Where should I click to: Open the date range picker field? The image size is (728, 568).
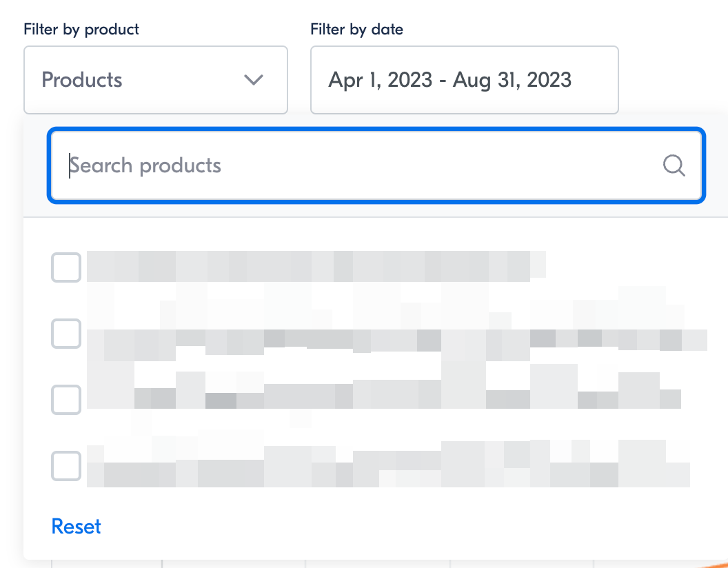[464, 80]
